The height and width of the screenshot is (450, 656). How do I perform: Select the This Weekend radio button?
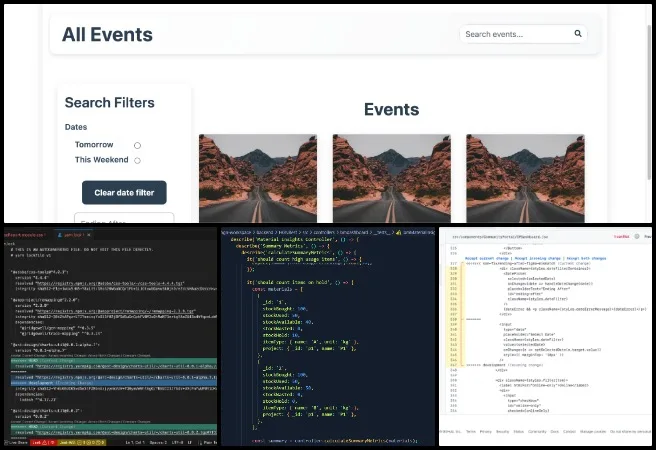click(137, 160)
